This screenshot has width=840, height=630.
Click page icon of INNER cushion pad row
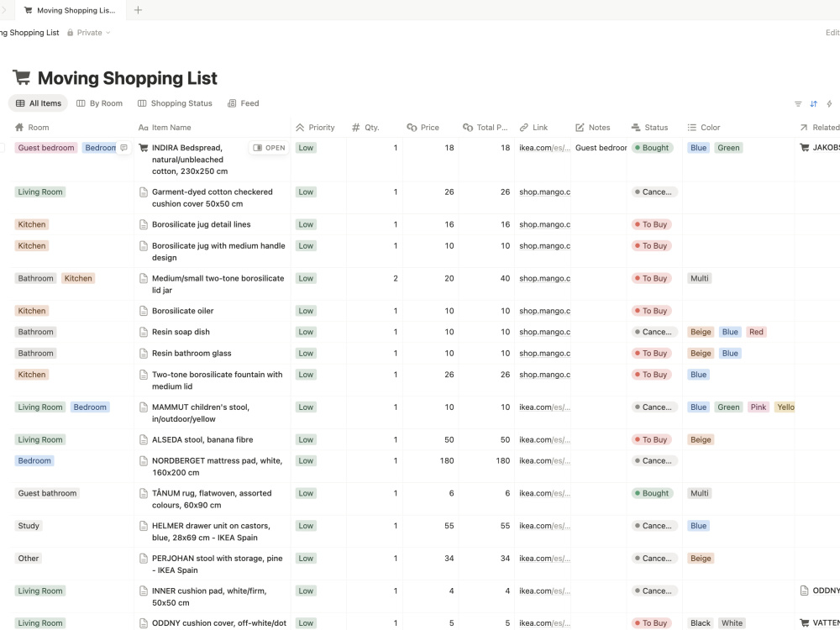click(x=143, y=591)
